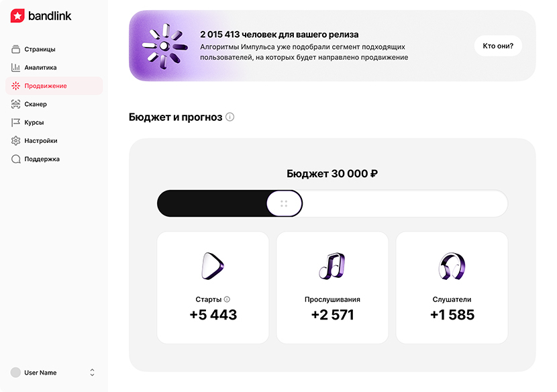This screenshot has height=392, width=557.
Task: Click the Кто они? button
Action: pos(498,46)
